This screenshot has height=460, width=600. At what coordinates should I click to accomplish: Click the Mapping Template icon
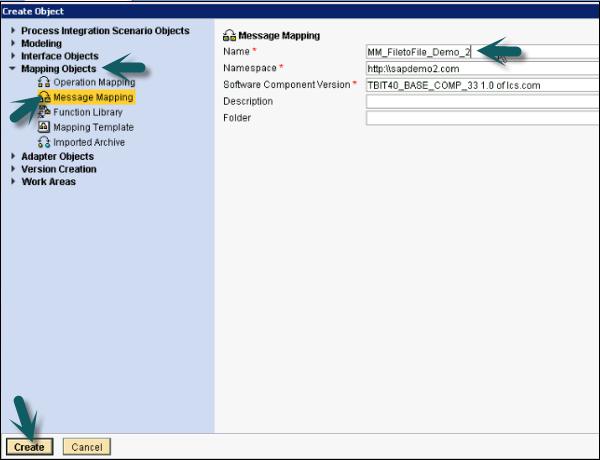tap(44, 127)
